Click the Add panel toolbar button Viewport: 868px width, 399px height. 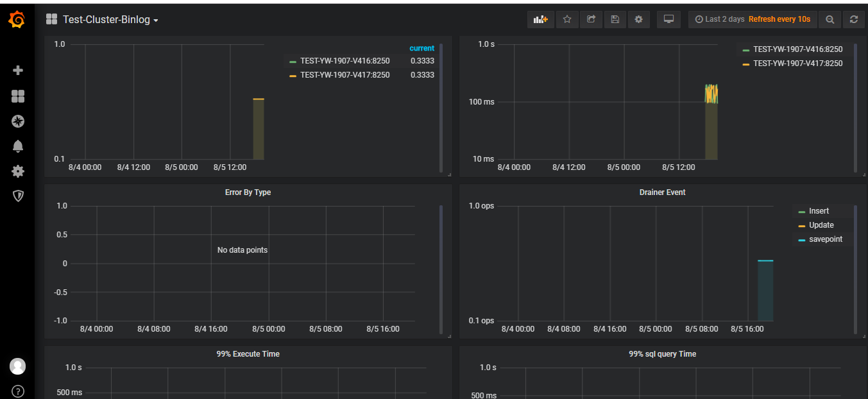coord(540,19)
